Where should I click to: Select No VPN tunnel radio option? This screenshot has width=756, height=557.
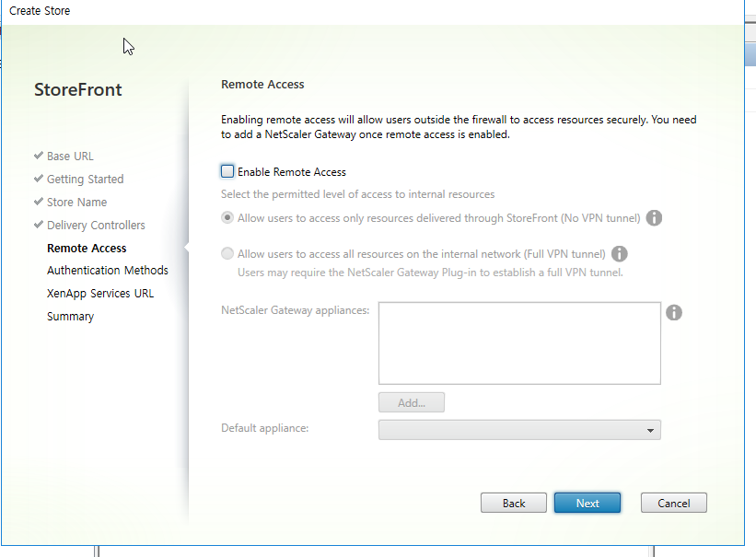(227, 218)
